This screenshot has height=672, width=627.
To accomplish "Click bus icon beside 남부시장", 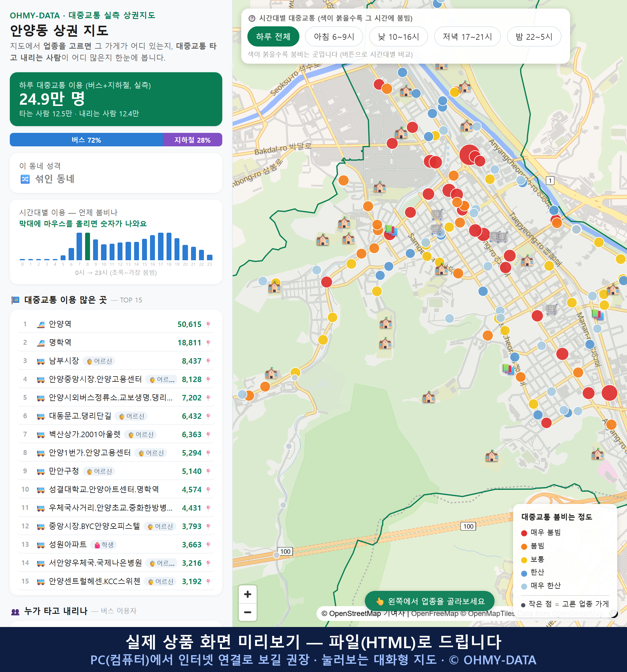I will 40,361.
